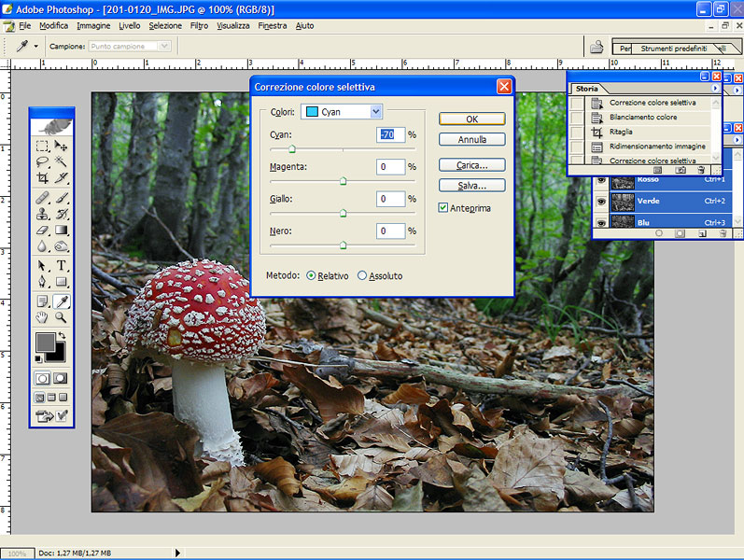This screenshot has width=744, height=560.
Task: Activate the Zoom magnifier tool
Action: [62, 317]
